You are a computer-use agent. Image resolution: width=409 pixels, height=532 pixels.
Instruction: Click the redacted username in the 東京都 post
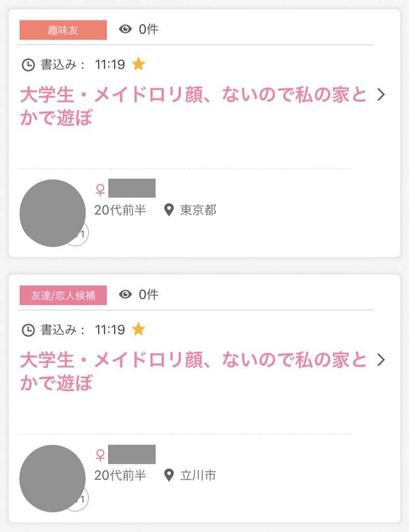click(132, 188)
